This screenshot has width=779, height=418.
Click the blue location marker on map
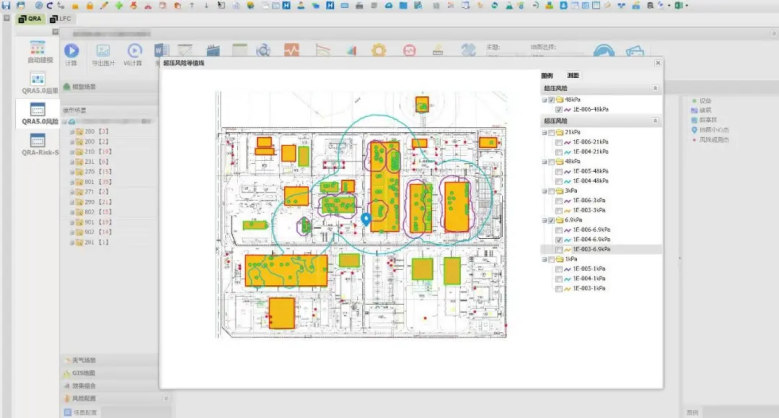(366, 218)
